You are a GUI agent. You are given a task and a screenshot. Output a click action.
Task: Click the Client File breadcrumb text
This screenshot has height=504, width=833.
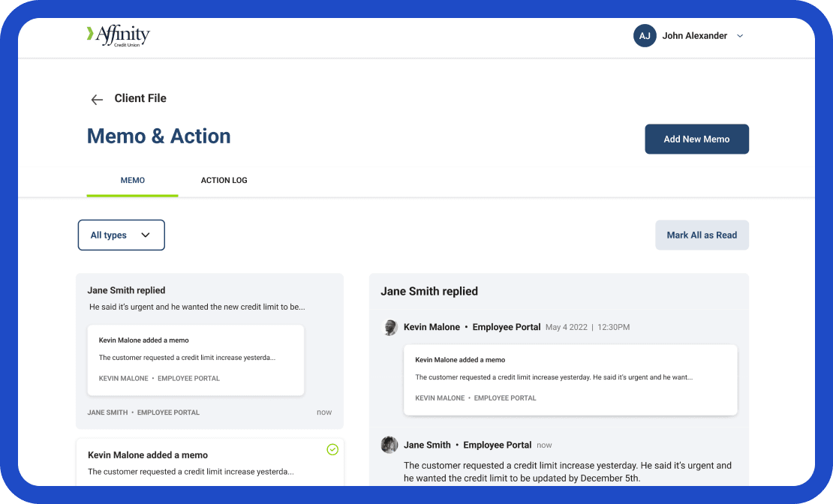click(140, 98)
